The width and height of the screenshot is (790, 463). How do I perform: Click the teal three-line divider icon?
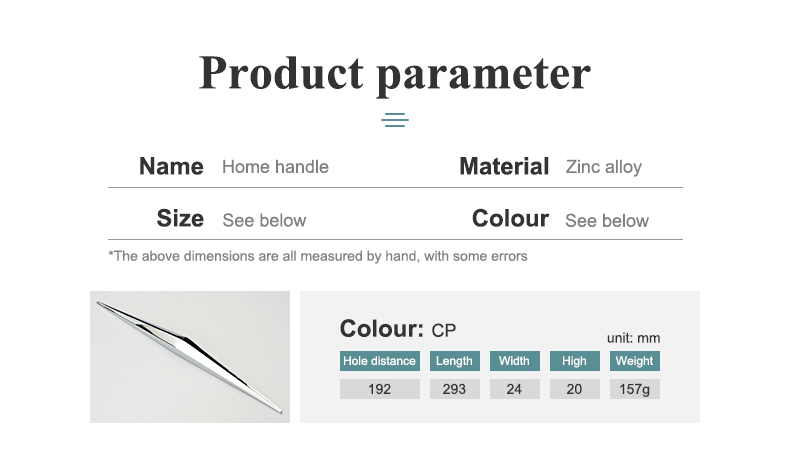pos(394,120)
